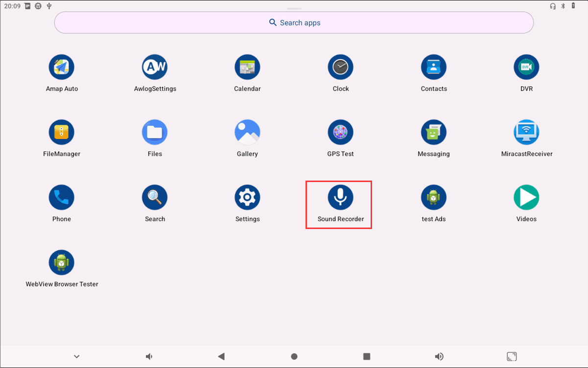Image resolution: width=588 pixels, height=368 pixels.
Task: Open the Amap Auto app
Action: (62, 67)
